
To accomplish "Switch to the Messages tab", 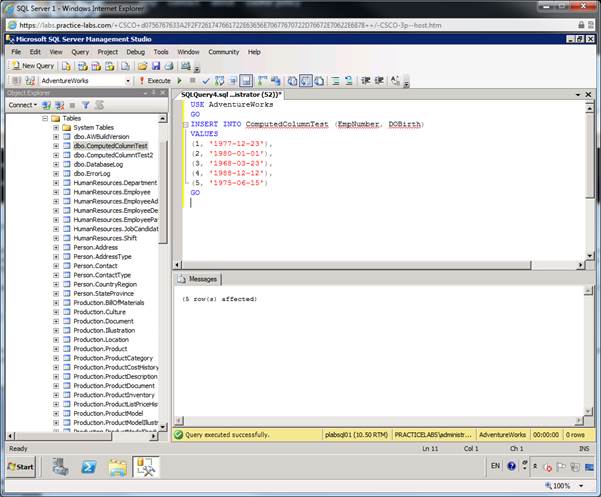I will tap(198, 279).
